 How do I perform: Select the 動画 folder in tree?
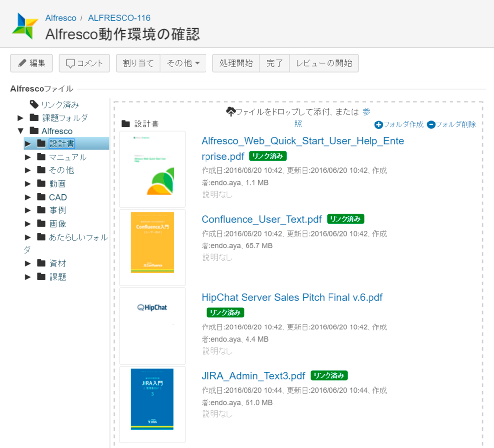[58, 184]
